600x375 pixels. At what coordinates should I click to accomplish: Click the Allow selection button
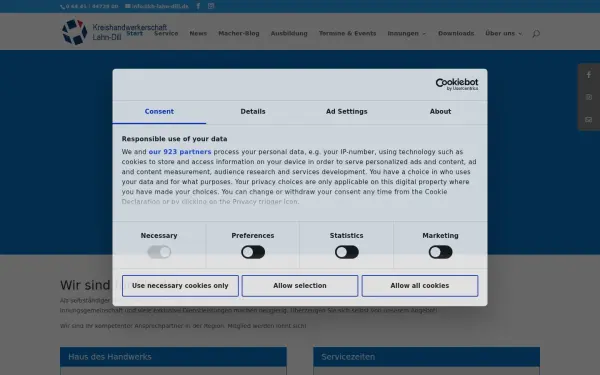[300, 286]
